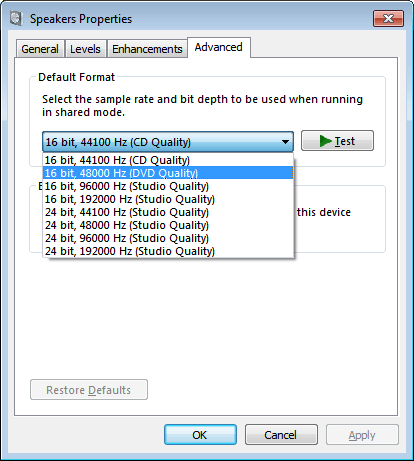This screenshot has width=414, height=461.
Task: Switch to the Levels tab
Action: 85,49
